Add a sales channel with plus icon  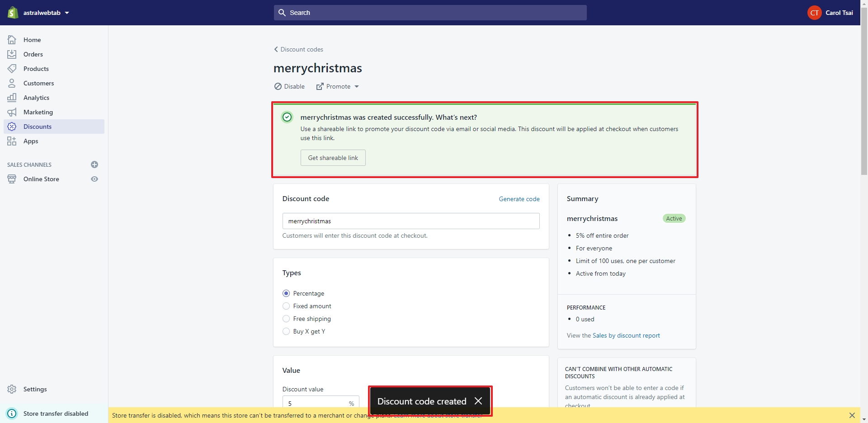tap(94, 164)
